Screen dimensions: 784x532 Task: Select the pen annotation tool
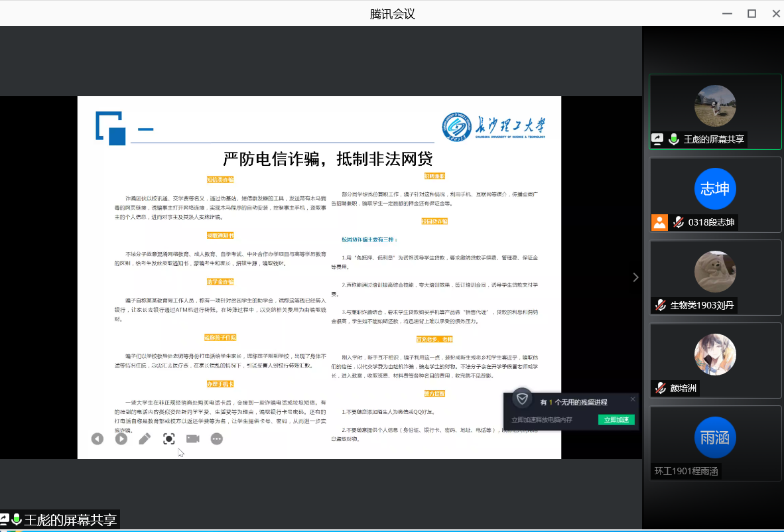145,438
